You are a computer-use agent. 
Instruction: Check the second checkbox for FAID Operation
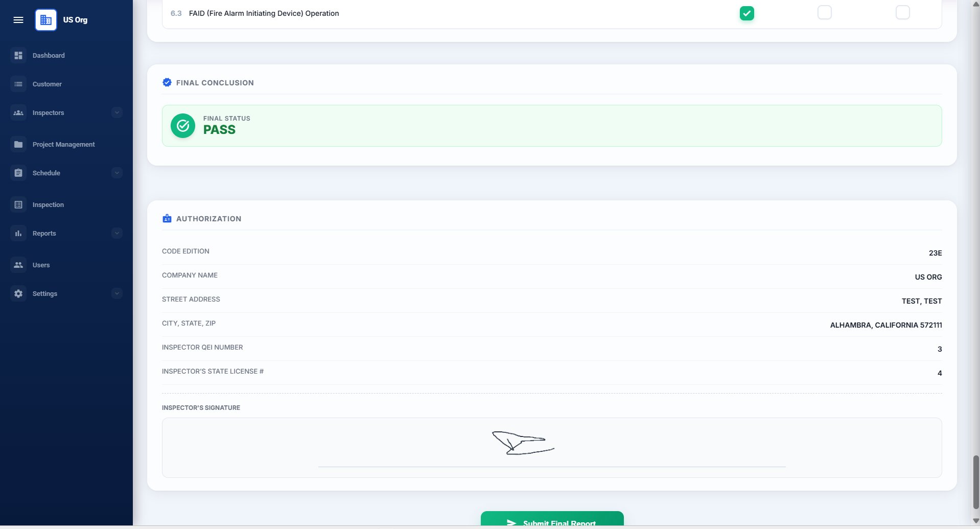point(825,12)
